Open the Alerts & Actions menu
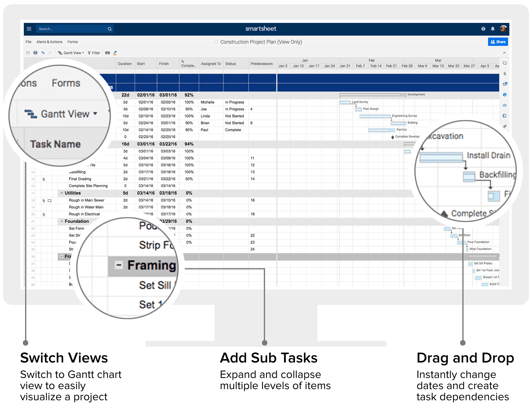The width and height of the screenshot is (532, 412). click(49, 42)
